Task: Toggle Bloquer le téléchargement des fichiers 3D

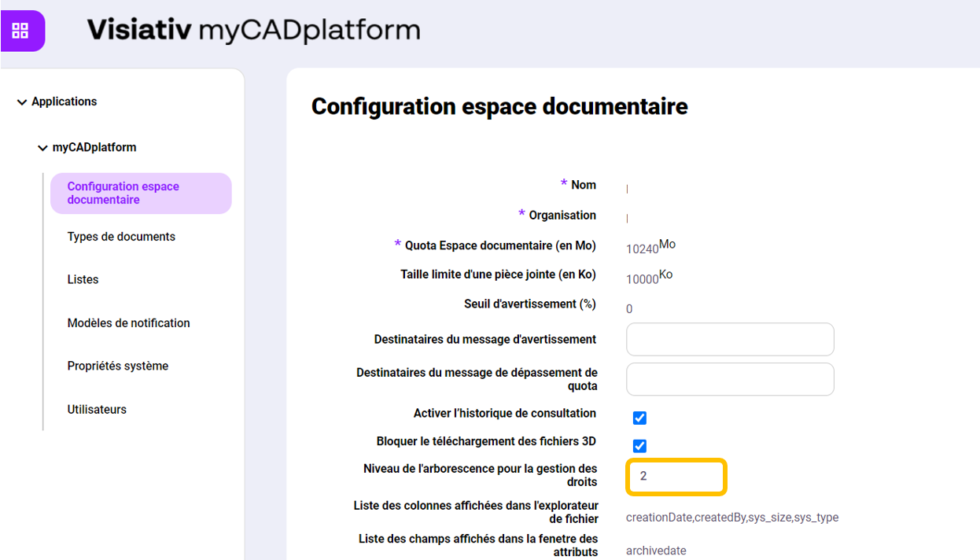Action: click(639, 446)
